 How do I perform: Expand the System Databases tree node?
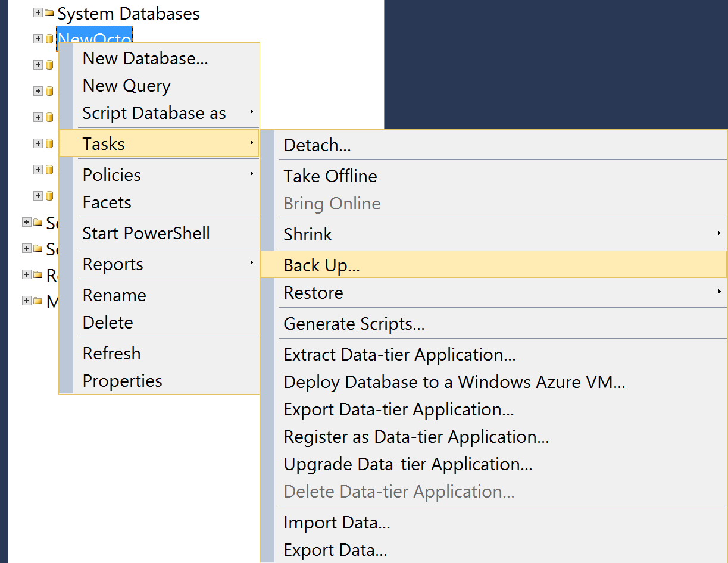[38, 13]
